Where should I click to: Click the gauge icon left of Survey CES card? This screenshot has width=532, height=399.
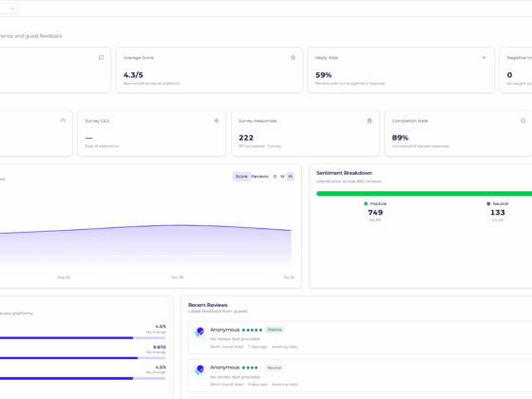(63, 121)
